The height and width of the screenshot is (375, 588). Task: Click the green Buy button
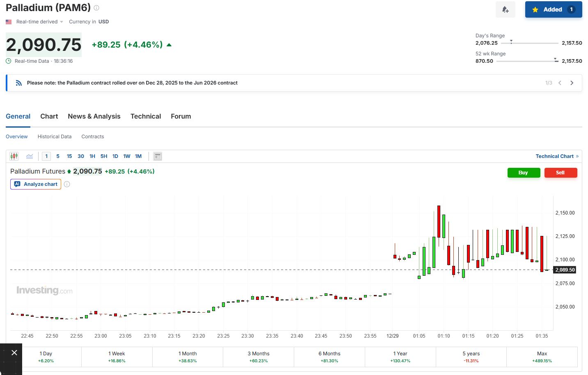[x=524, y=173]
